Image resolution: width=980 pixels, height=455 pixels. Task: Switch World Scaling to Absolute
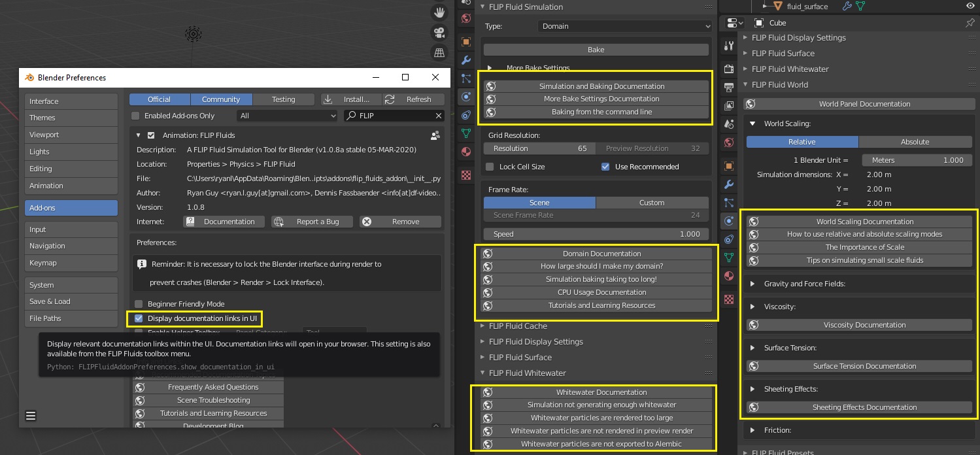point(915,142)
